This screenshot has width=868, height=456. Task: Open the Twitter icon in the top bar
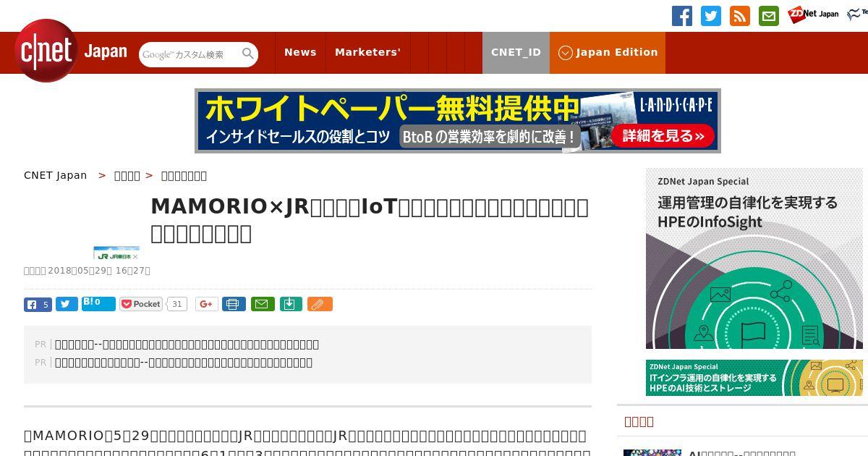tap(711, 16)
